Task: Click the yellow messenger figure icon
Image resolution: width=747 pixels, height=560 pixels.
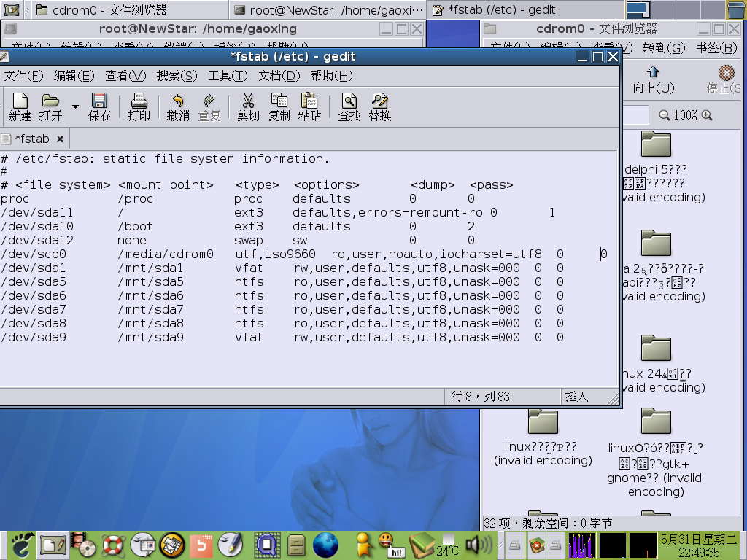Action: (x=363, y=545)
